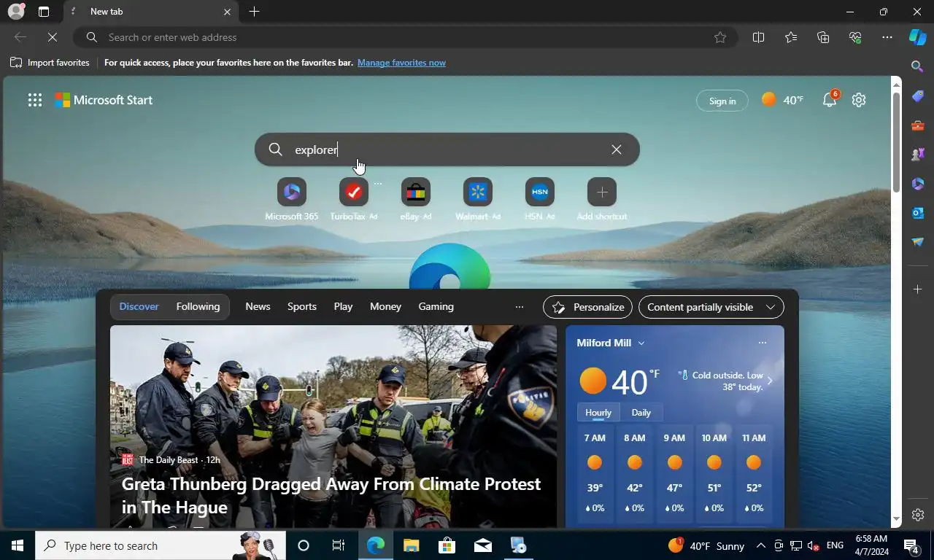This screenshot has width=934, height=560.
Task: Open the profile icon in title bar
Action: point(16,12)
